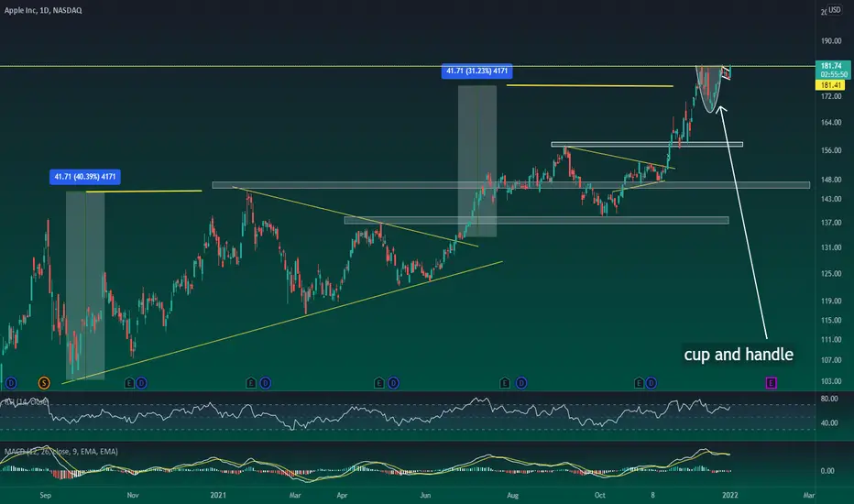Viewport: 854px width, 504px height.
Task: Click the MACD 0.00 scale label
Action: [x=827, y=471]
